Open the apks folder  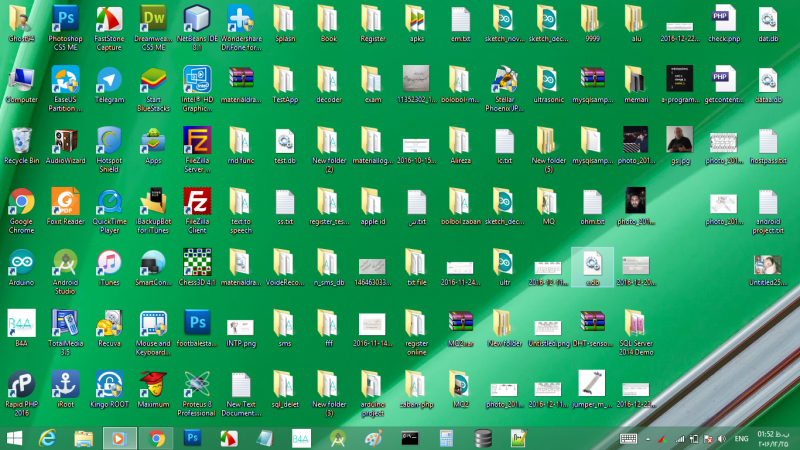click(416, 23)
